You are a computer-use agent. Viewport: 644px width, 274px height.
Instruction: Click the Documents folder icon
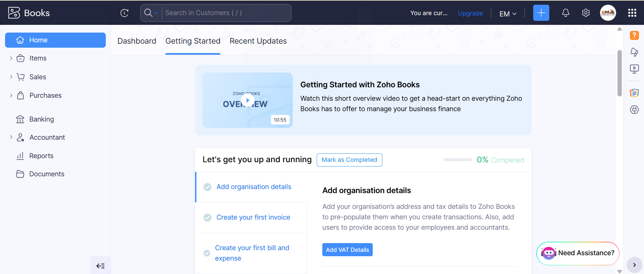click(x=20, y=174)
